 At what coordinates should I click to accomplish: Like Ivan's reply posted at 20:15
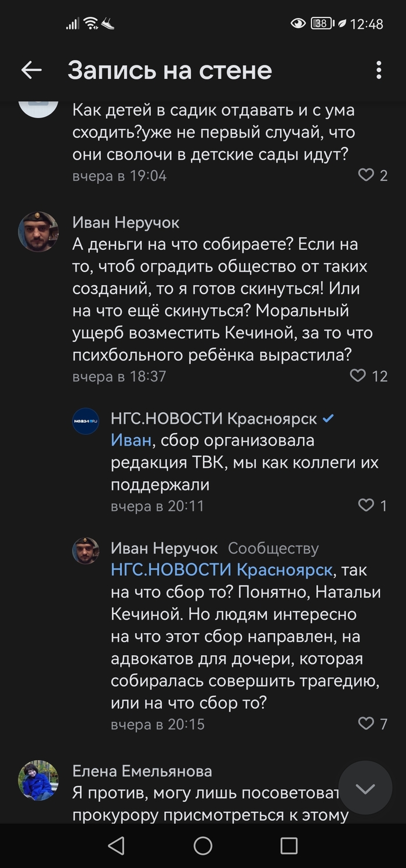[366, 723]
